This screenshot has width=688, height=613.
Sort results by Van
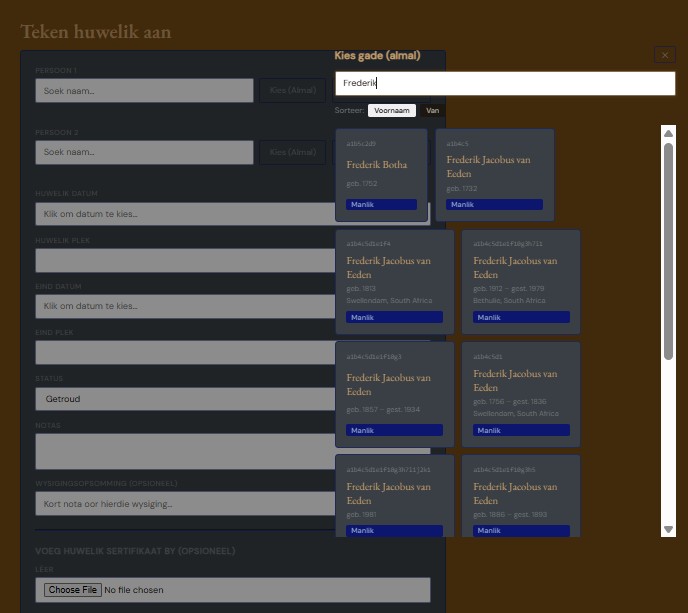coord(432,111)
